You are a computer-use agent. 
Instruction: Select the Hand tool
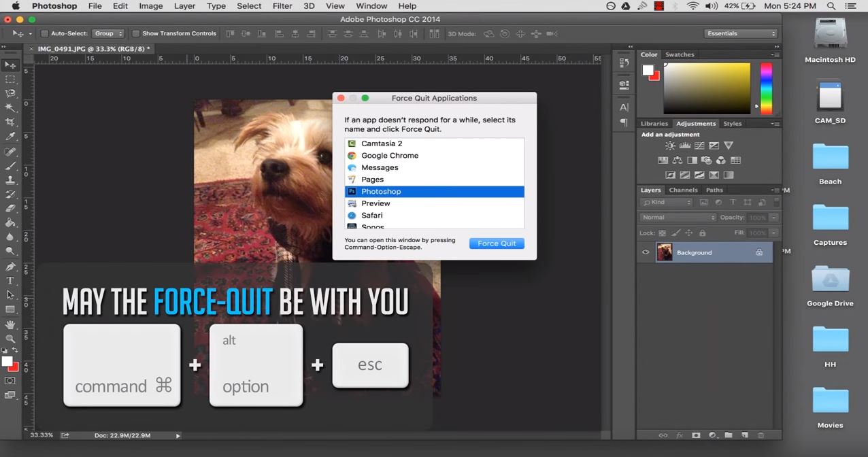(10, 324)
